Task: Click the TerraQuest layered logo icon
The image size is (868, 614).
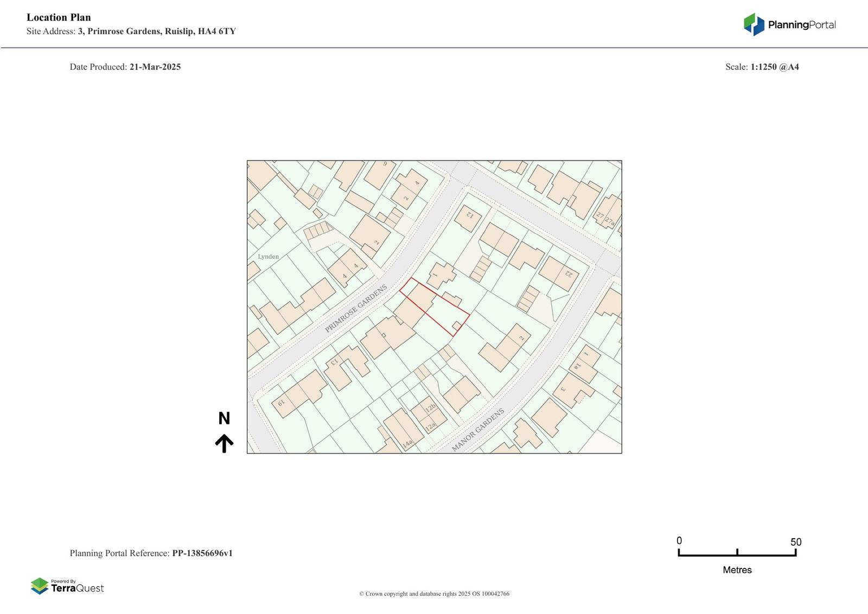Action: pos(40,586)
